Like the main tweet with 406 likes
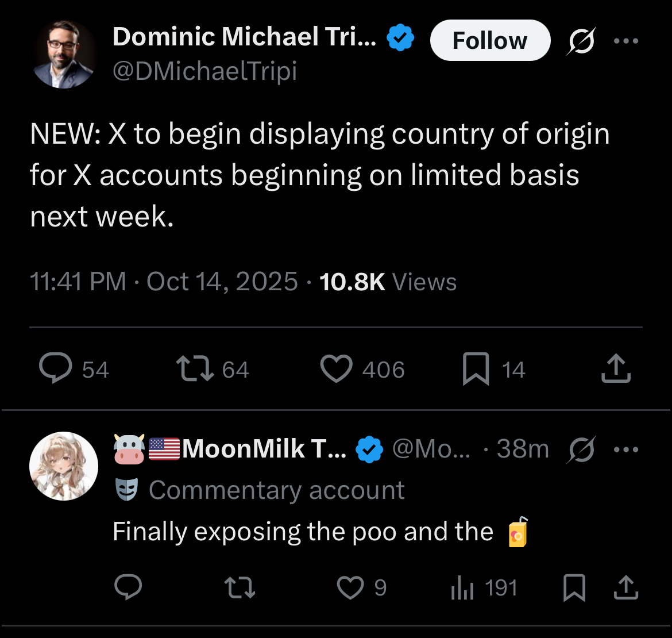 (336, 368)
